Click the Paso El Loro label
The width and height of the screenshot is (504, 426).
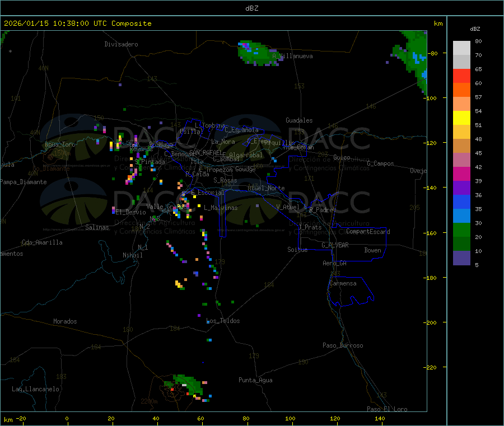tap(387, 409)
